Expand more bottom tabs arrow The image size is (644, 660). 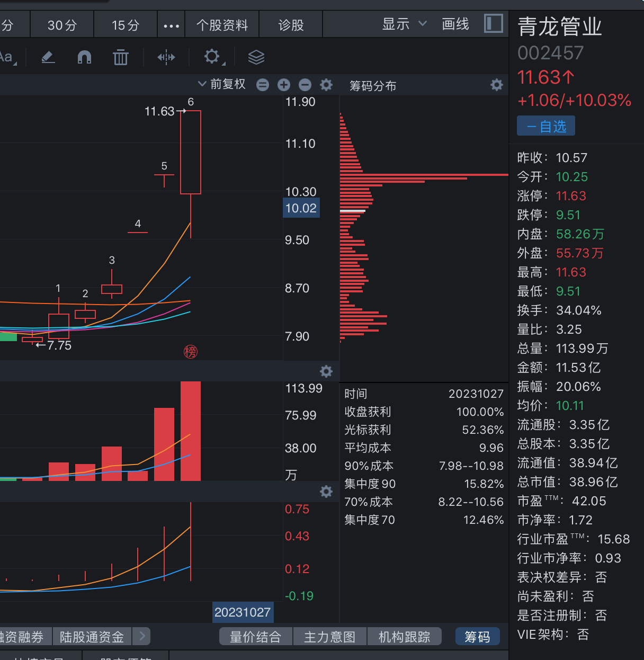point(142,636)
